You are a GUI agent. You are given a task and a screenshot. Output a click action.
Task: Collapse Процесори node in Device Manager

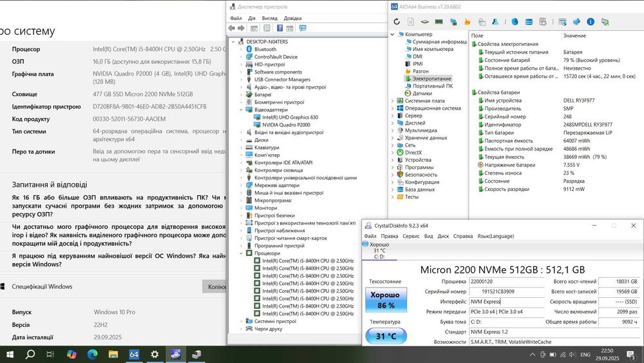(x=241, y=253)
